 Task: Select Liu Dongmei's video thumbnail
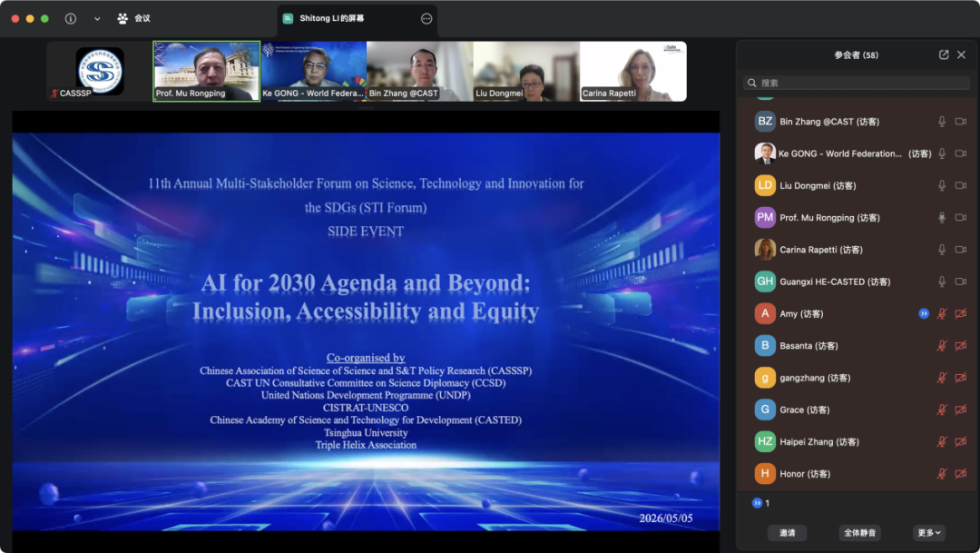(526, 72)
